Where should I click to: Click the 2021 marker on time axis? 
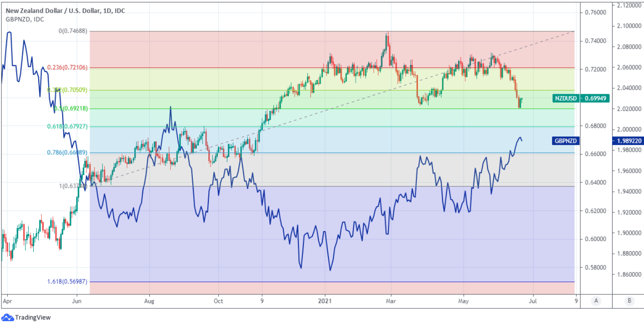pos(325,301)
